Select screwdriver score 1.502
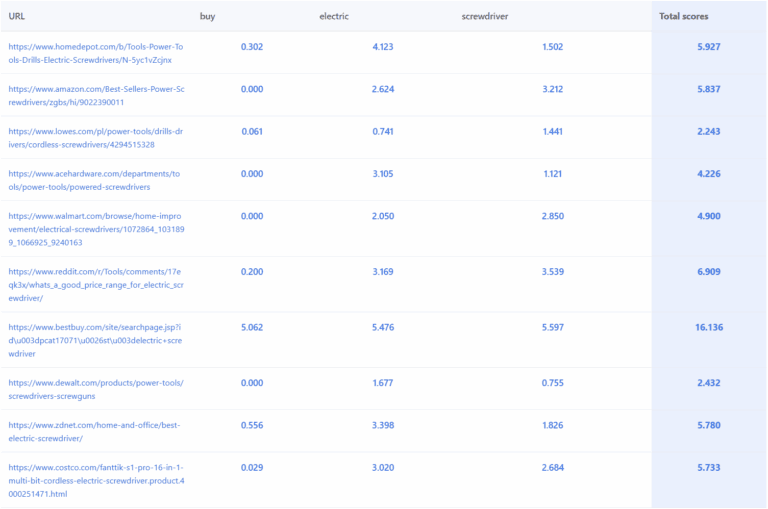Viewport: 768px width, 509px height. 552,47
